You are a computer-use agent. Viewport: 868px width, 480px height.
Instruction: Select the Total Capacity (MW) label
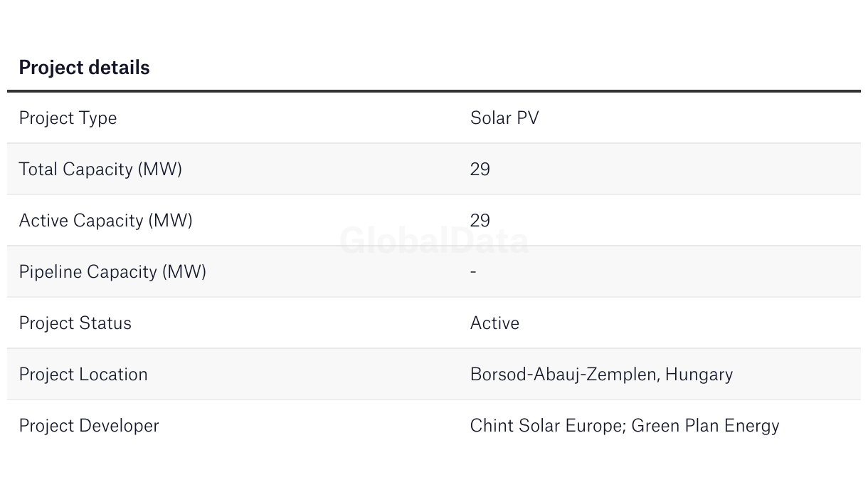point(100,169)
